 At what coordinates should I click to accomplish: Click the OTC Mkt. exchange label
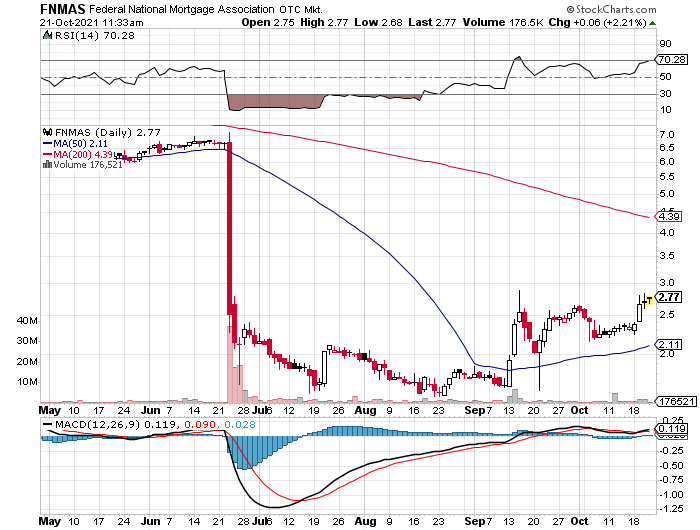tap(301, 9)
